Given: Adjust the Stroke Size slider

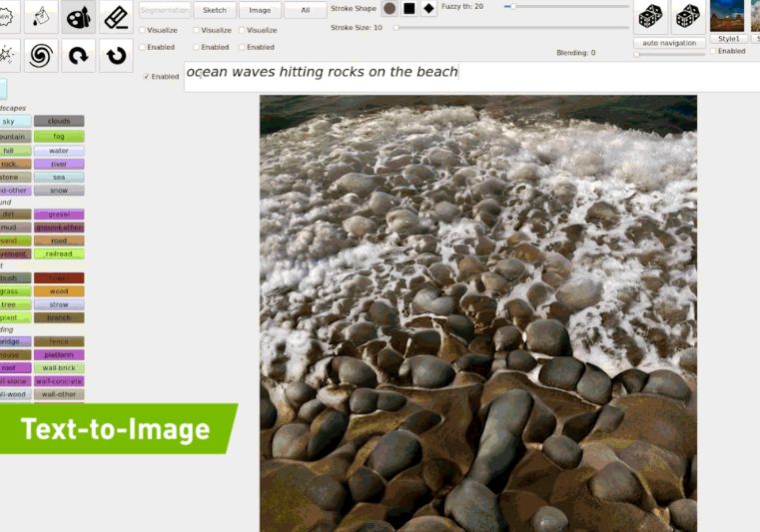Looking at the screenshot, I should (x=511, y=28).
